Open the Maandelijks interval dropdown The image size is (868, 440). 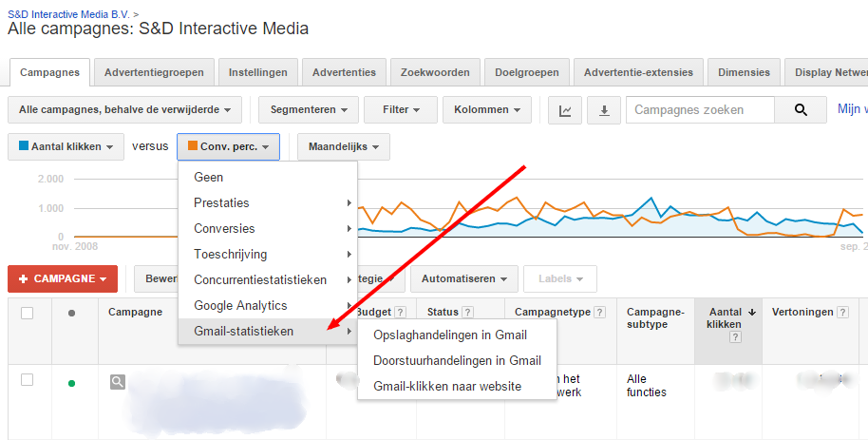point(344,147)
